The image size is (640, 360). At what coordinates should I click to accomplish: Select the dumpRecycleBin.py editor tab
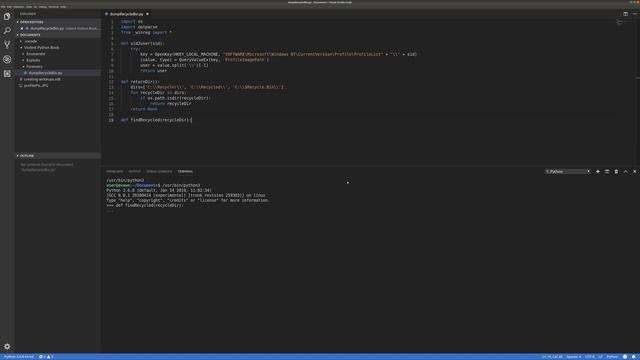pyautogui.click(x=127, y=14)
